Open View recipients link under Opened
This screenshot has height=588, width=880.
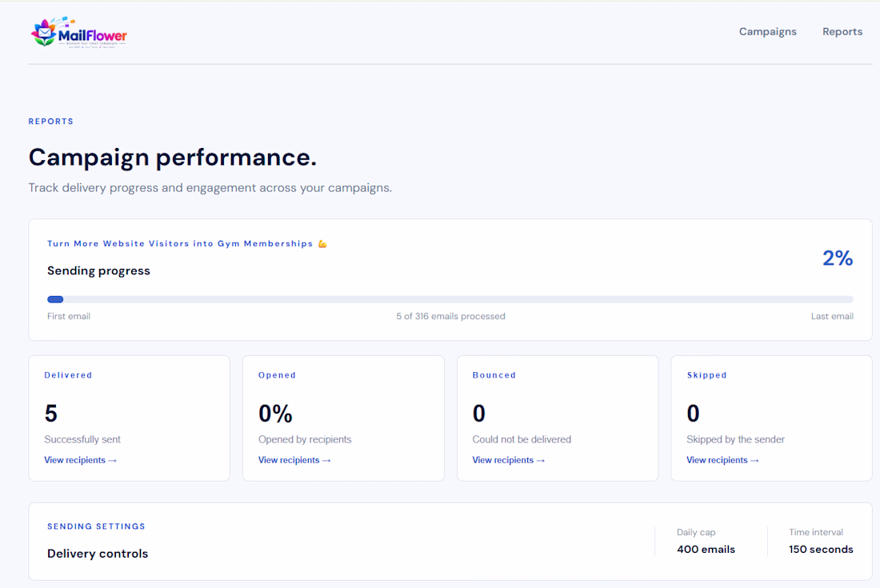point(294,460)
